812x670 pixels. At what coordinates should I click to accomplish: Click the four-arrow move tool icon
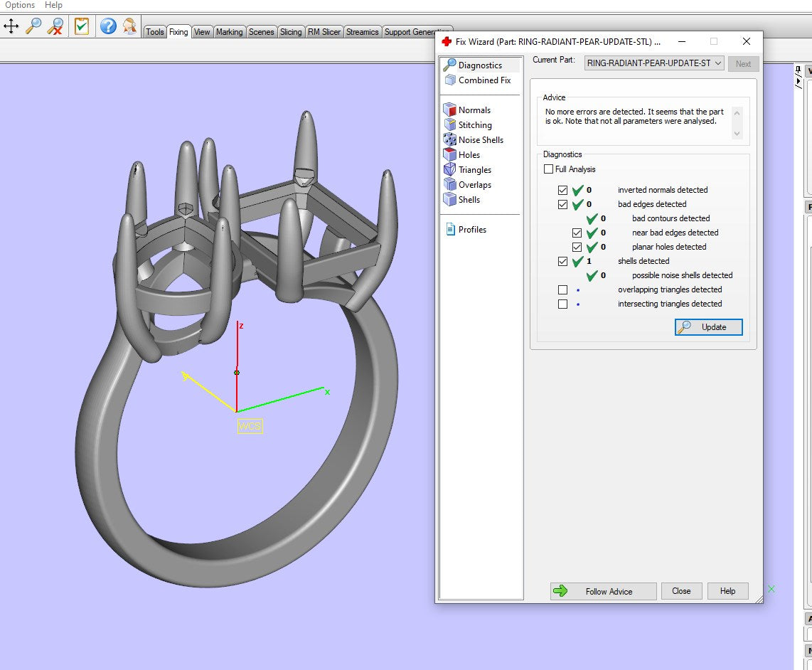point(11,27)
